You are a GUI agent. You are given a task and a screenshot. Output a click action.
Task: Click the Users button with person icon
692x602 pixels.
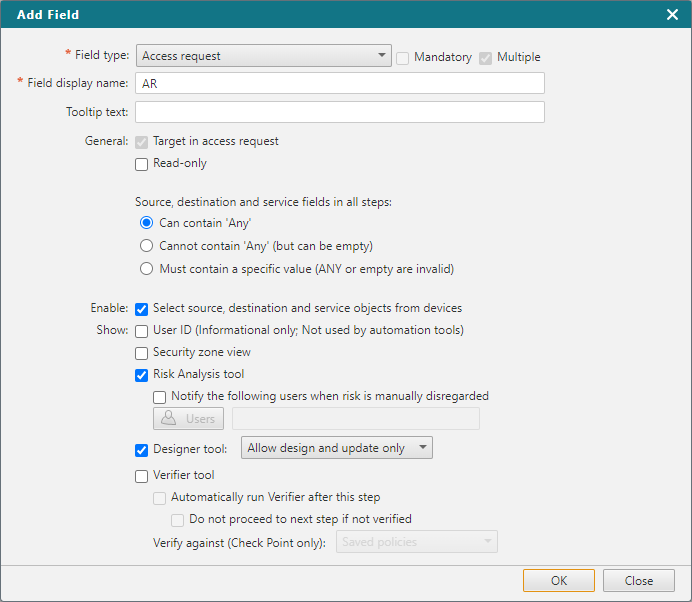point(188,419)
